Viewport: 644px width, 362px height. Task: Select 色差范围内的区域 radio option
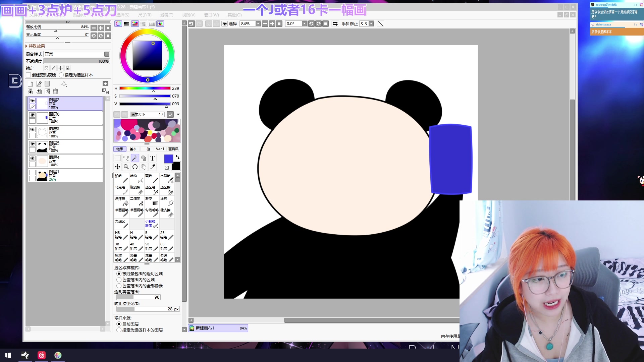(119, 280)
